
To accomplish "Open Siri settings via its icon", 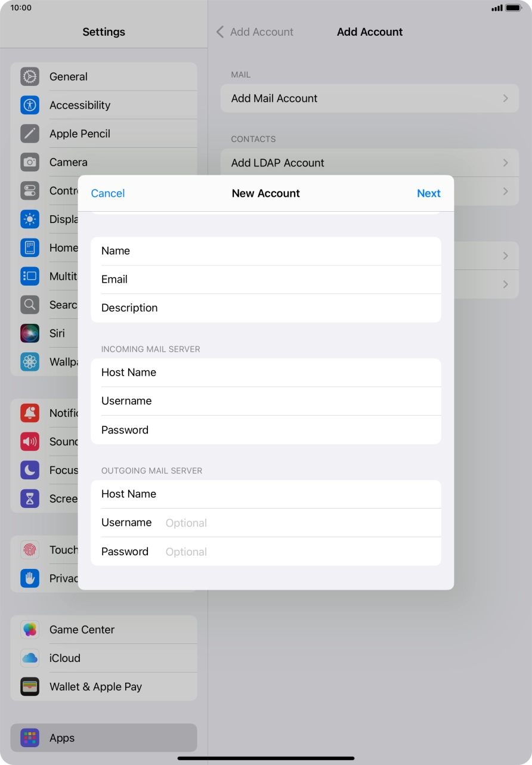I will [x=29, y=333].
